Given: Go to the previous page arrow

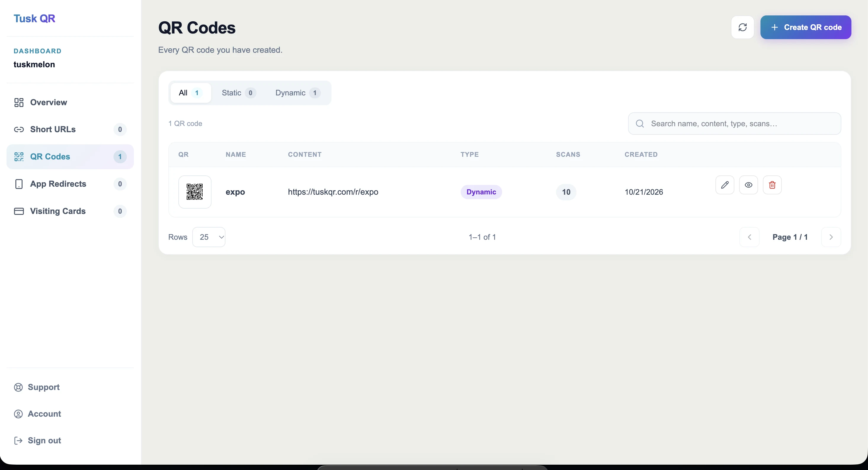Looking at the screenshot, I should click(x=750, y=237).
